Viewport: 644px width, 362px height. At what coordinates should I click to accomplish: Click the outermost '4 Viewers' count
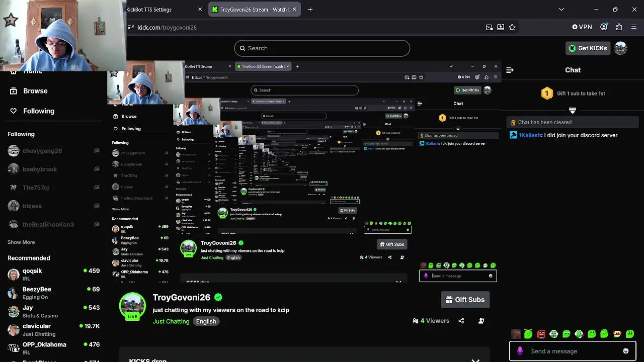point(431,321)
